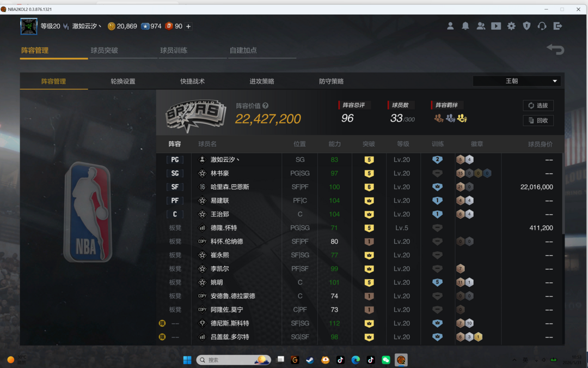588x368 pixels.
Task: Click the 22,016,000 player value
Action: pos(536,187)
